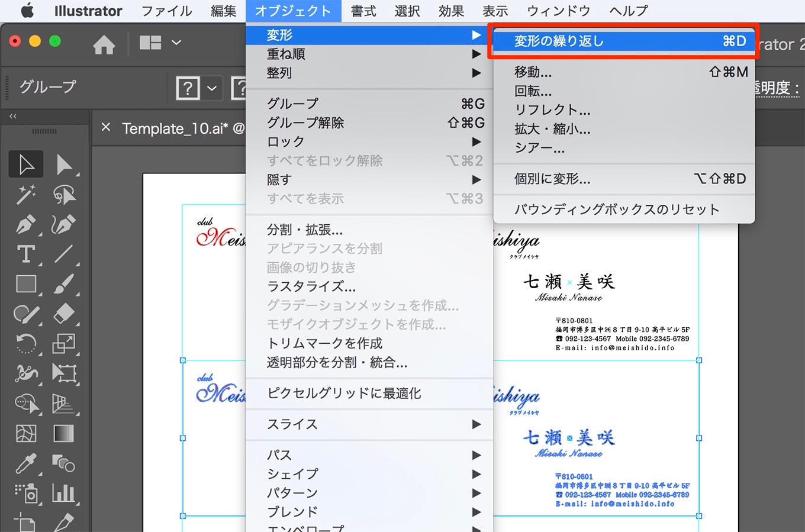The image size is (805, 532).
Task: Select the Eyedropper tool
Action: click(x=26, y=463)
